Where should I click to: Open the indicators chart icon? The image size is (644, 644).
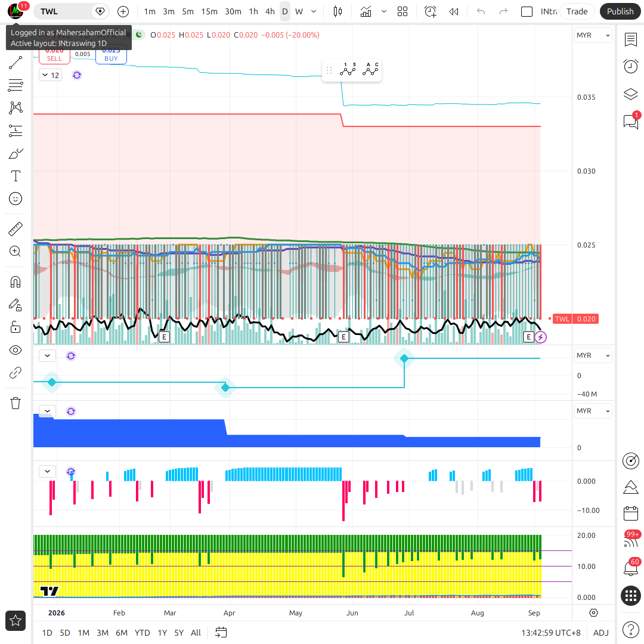366,11
